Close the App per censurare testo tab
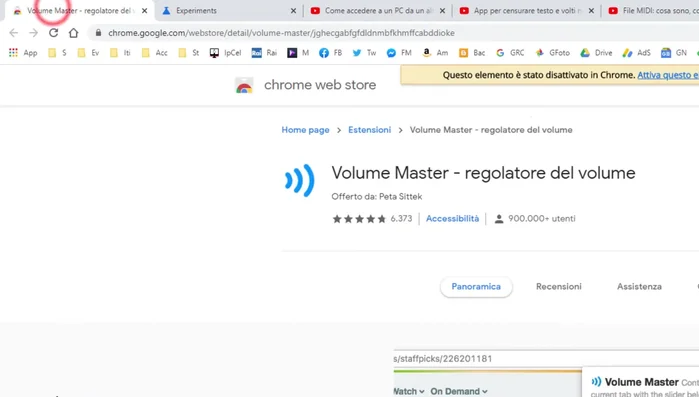The height and width of the screenshot is (397, 699). [591, 11]
